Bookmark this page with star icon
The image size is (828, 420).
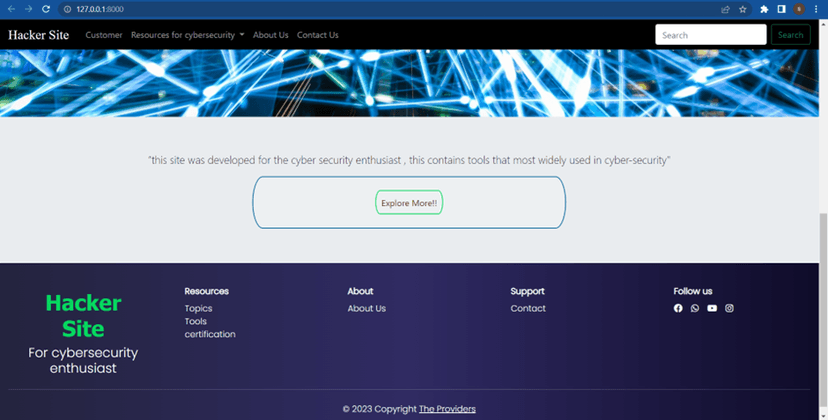[742, 9]
